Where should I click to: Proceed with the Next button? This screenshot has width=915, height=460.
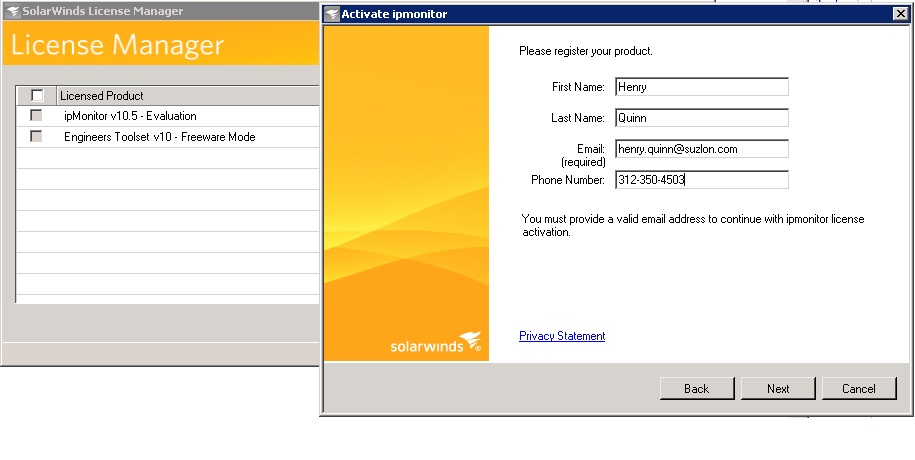pyautogui.click(x=778, y=389)
